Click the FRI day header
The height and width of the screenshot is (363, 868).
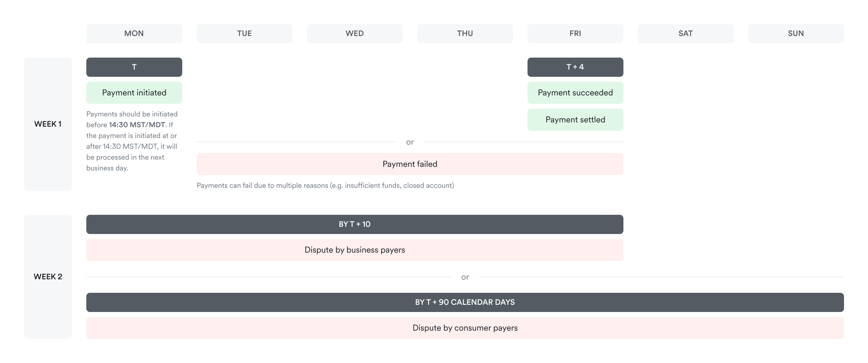pos(575,33)
